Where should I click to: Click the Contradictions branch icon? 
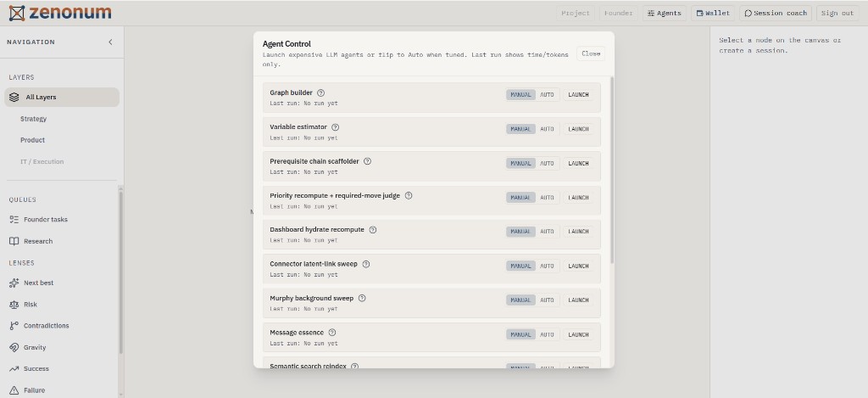[x=14, y=326]
